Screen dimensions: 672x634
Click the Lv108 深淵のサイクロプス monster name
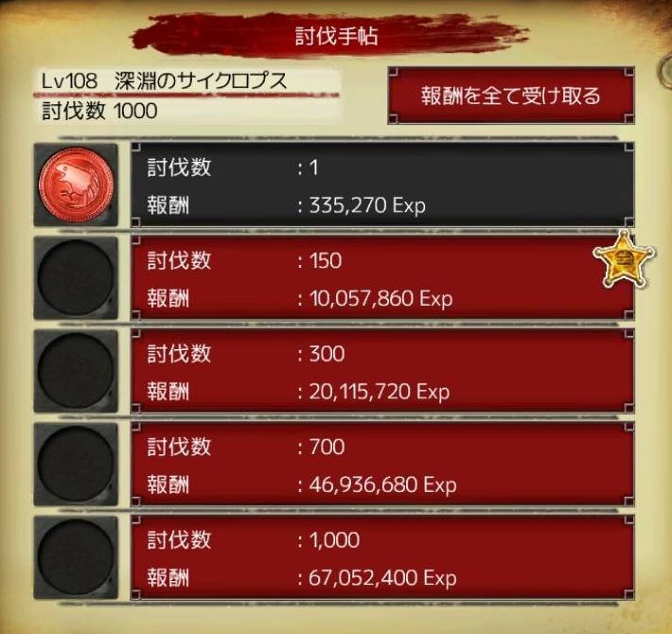click(164, 81)
